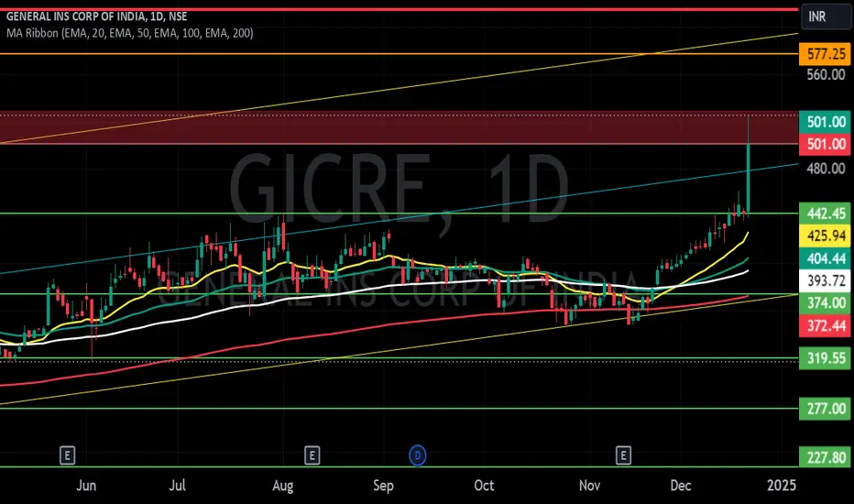Click the Sep label on time axis
Screen dimensions: 854x504
point(383,485)
